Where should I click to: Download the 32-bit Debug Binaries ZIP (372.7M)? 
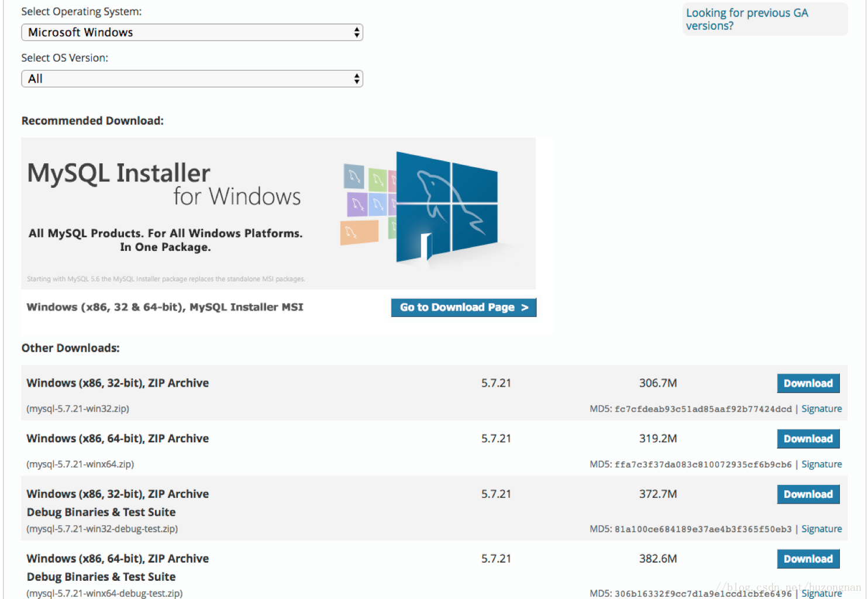point(808,494)
